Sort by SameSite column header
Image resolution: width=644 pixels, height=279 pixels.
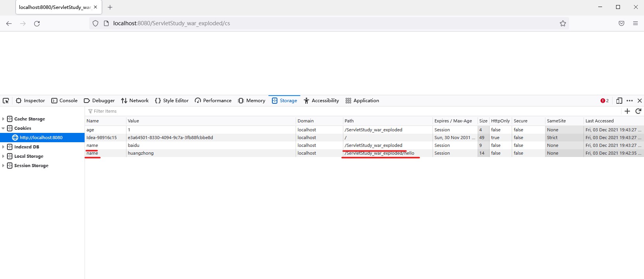(564, 121)
